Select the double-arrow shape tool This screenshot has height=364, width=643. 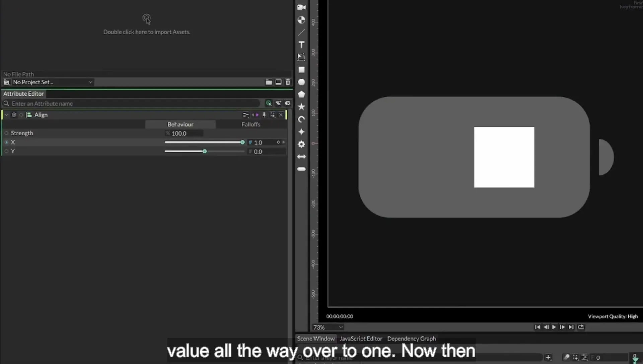[x=301, y=157]
